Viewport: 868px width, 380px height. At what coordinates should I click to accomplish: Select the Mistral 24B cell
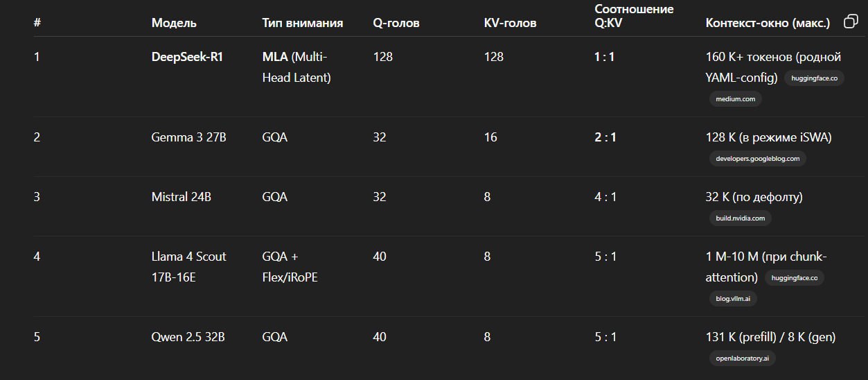click(181, 197)
